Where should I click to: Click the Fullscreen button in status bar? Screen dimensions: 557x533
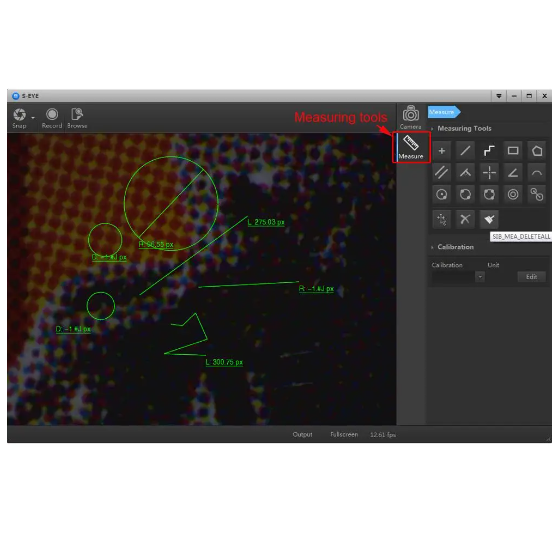click(x=344, y=434)
